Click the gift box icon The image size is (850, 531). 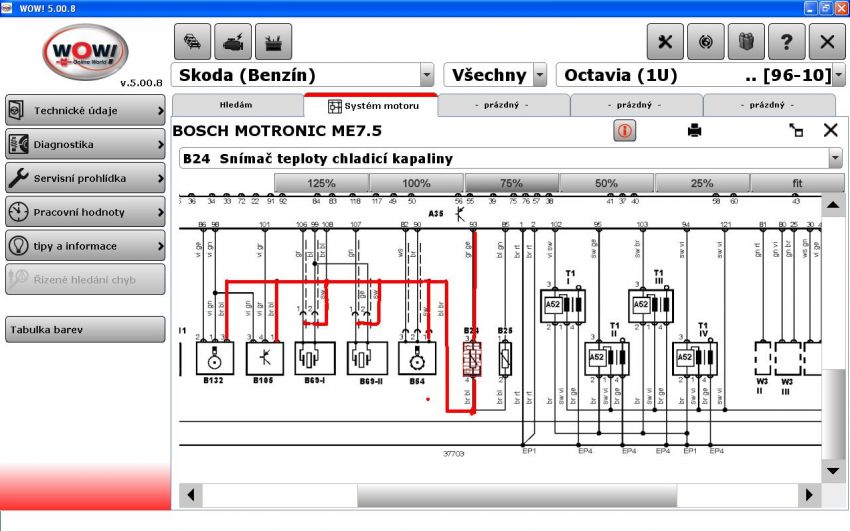(745, 41)
